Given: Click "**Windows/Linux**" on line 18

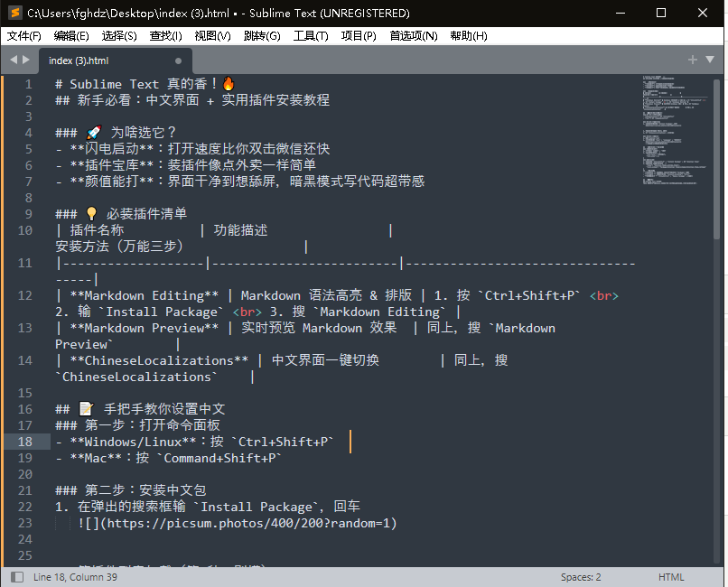Looking at the screenshot, I should (x=133, y=442).
